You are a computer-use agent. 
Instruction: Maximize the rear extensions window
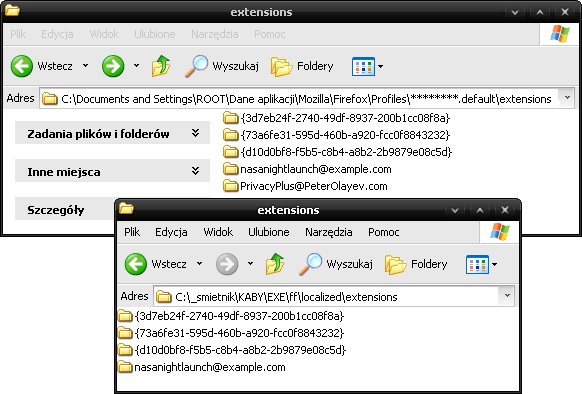(x=540, y=13)
